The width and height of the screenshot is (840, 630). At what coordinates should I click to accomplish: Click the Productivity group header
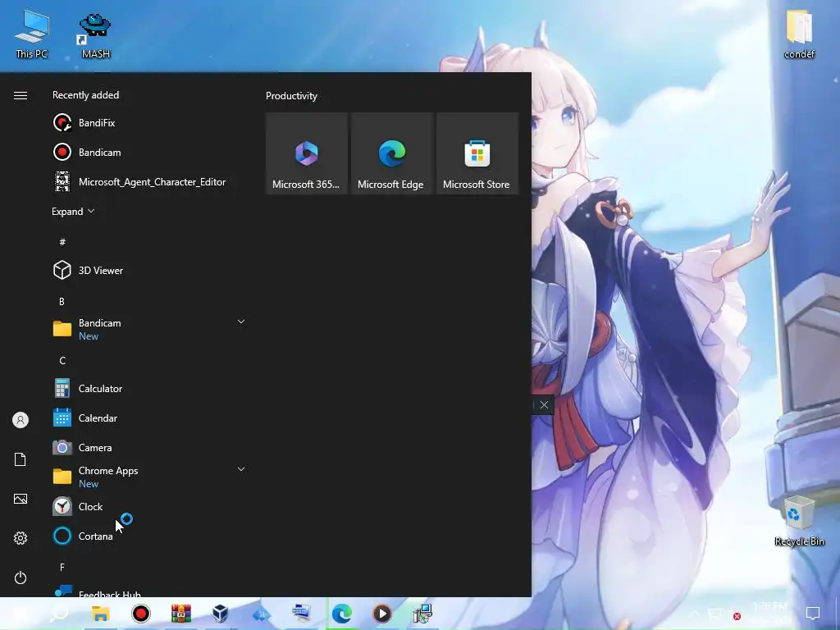click(291, 96)
